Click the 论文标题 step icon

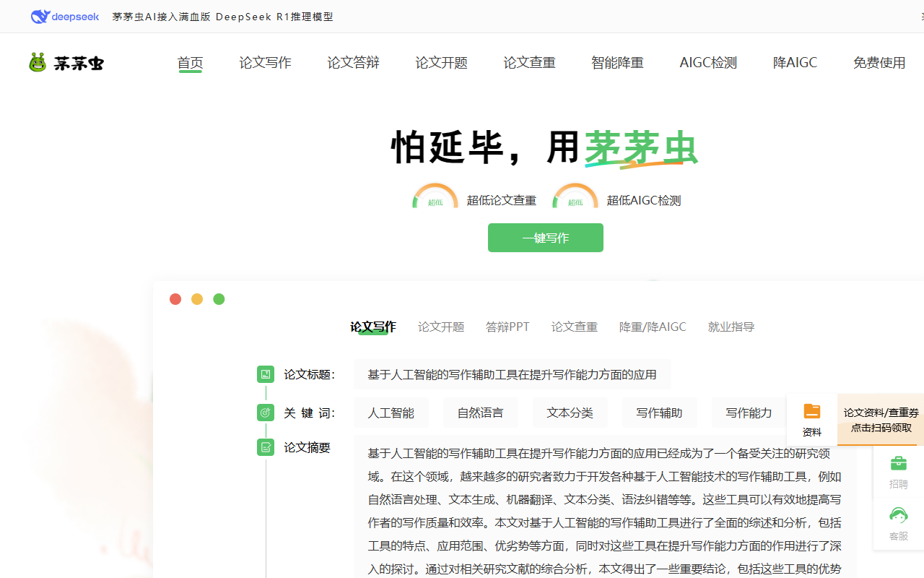pos(266,374)
